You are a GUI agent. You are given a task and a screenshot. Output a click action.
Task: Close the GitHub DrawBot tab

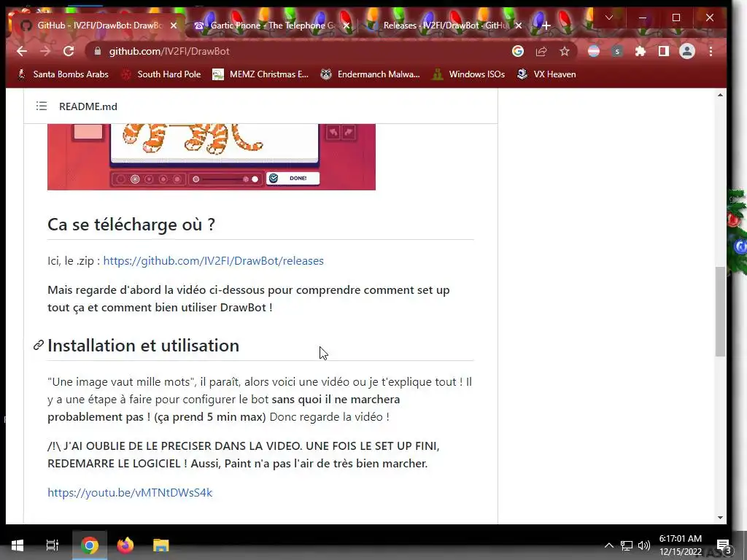coord(174,26)
